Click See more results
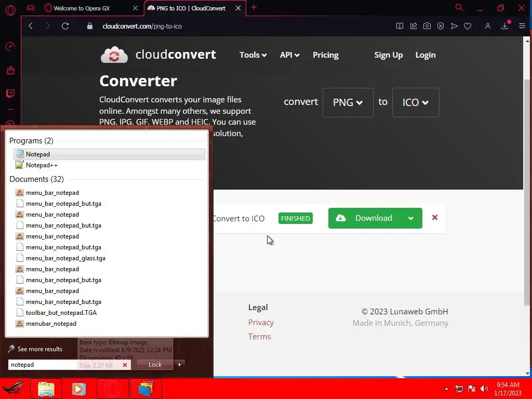This screenshot has height=399, width=532. click(x=35, y=349)
